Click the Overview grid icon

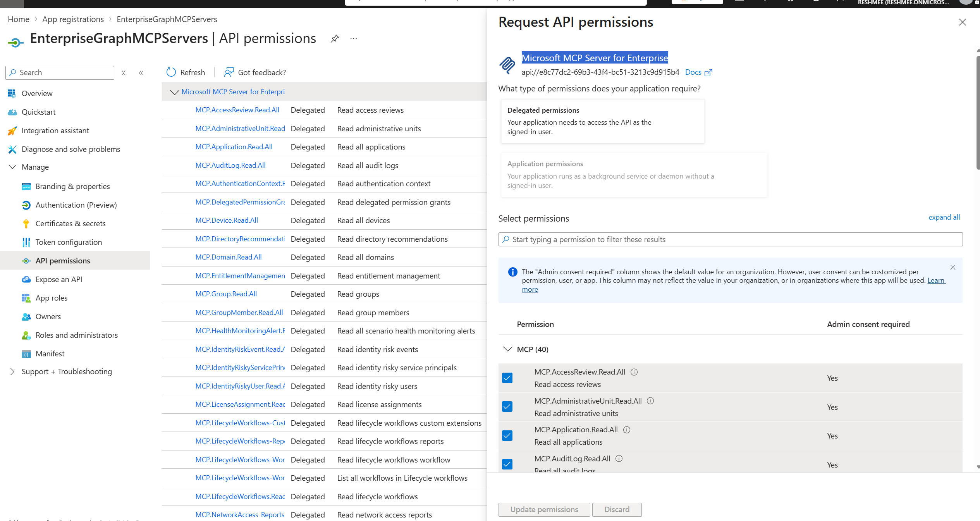pyautogui.click(x=12, y=93)
